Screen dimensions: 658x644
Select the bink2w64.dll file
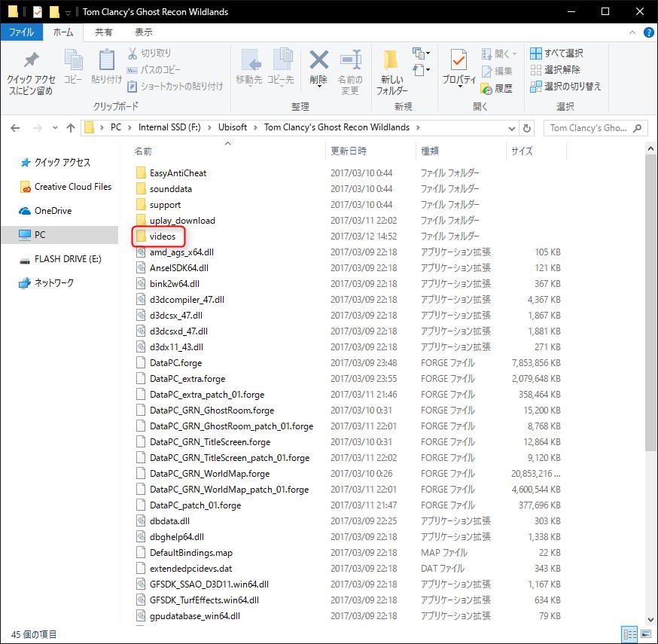pos(167,284)
